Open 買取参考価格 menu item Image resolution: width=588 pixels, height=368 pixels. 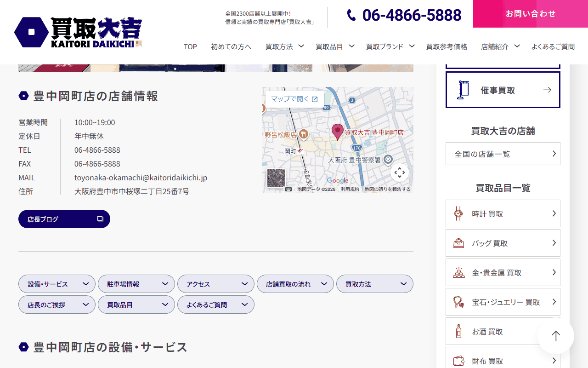[447, 46]
